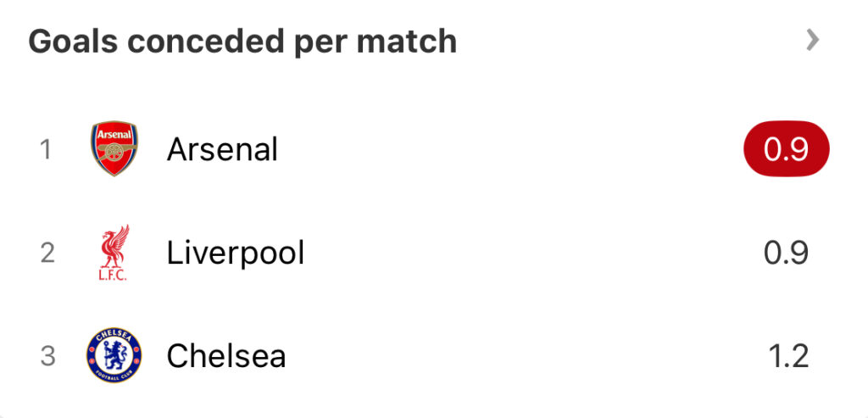Screen dimensions: 868x418
Task: Click rank number 2 beside Liverpool
Action: pos(47,253)
